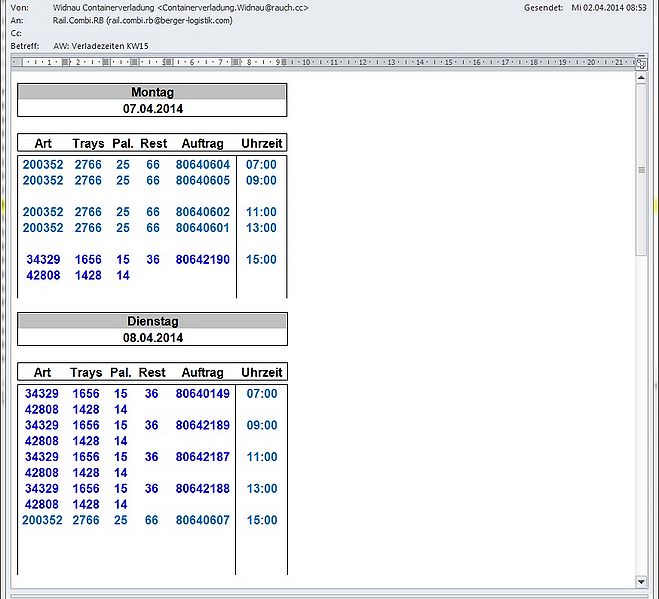Grab the vertical scrollbar thumb
Screen dimensions: 659x599
click(641, 169)
